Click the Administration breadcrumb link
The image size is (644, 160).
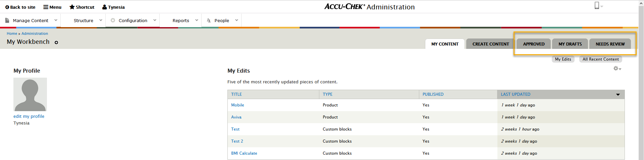tap(35, 33)
